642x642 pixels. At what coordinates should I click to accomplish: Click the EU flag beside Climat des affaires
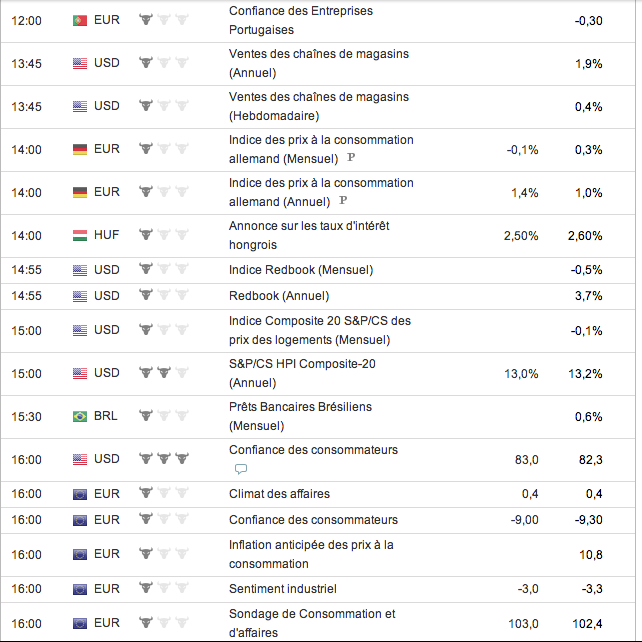pos(80,494)
